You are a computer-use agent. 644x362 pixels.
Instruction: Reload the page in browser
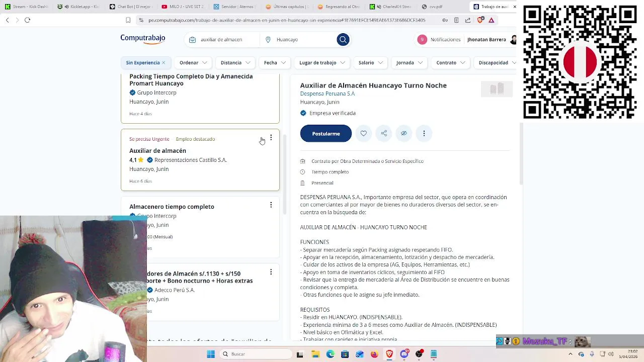(x=27, y=20)
